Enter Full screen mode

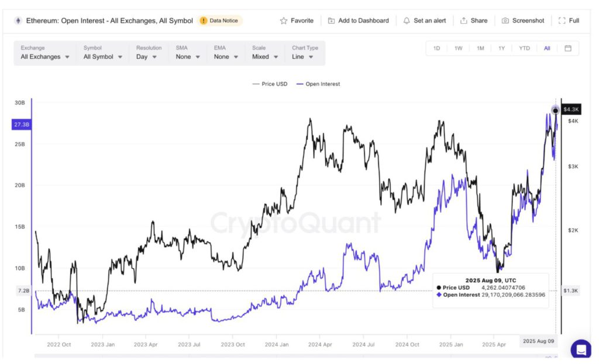click(x=562, y=20)
